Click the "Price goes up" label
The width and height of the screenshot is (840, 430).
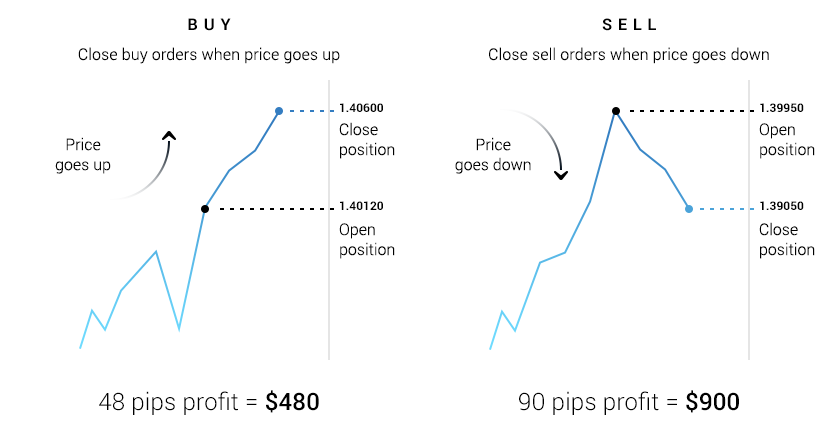point(83,155)
